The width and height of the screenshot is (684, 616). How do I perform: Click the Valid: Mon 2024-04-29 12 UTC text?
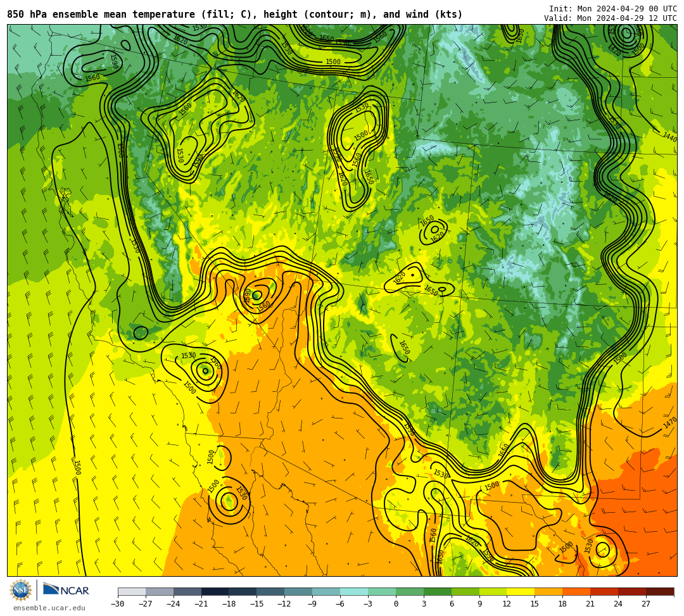pyautogui.click(x=611, y=18)
